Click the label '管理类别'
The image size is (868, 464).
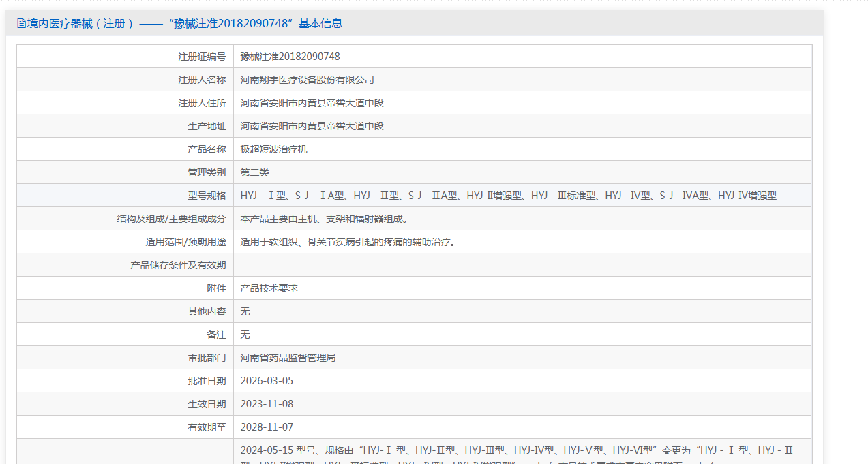[207, 172]
